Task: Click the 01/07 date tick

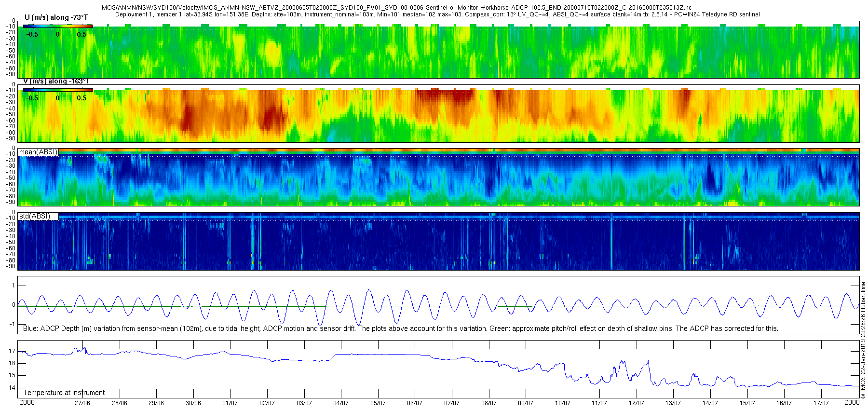Action: coord(230,403)
